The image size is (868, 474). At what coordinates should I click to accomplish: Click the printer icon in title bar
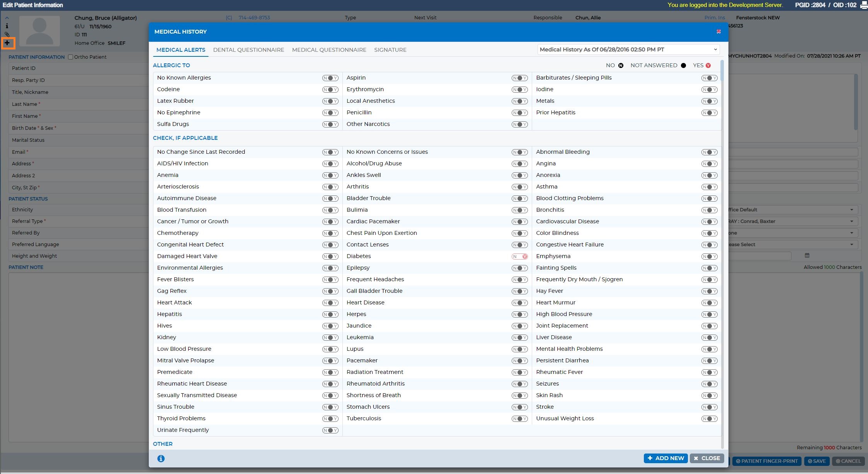[864, 5]
